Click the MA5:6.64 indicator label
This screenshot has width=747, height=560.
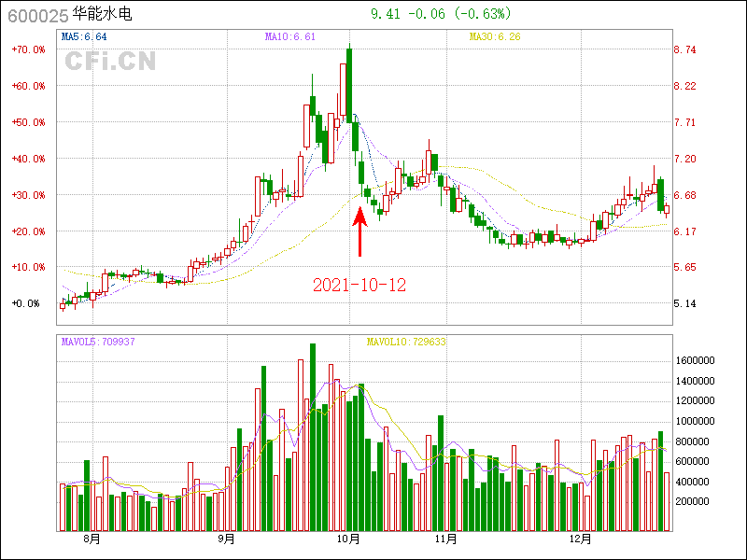84,37
